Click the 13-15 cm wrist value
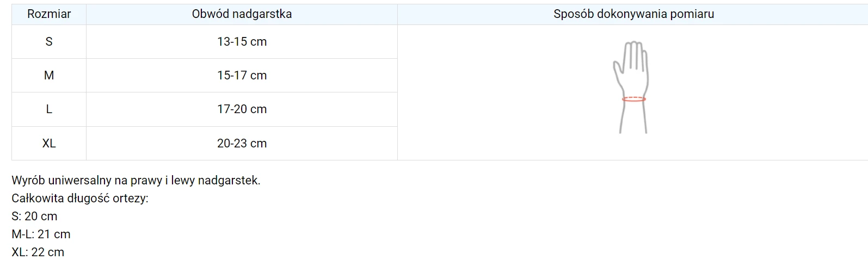Image resolution: width=868 pixels, height=260 pixels. 242,42
